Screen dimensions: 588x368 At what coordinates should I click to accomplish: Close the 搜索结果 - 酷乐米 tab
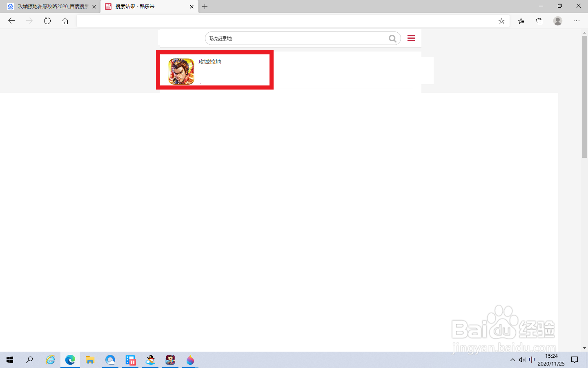[x=192, y=7]
